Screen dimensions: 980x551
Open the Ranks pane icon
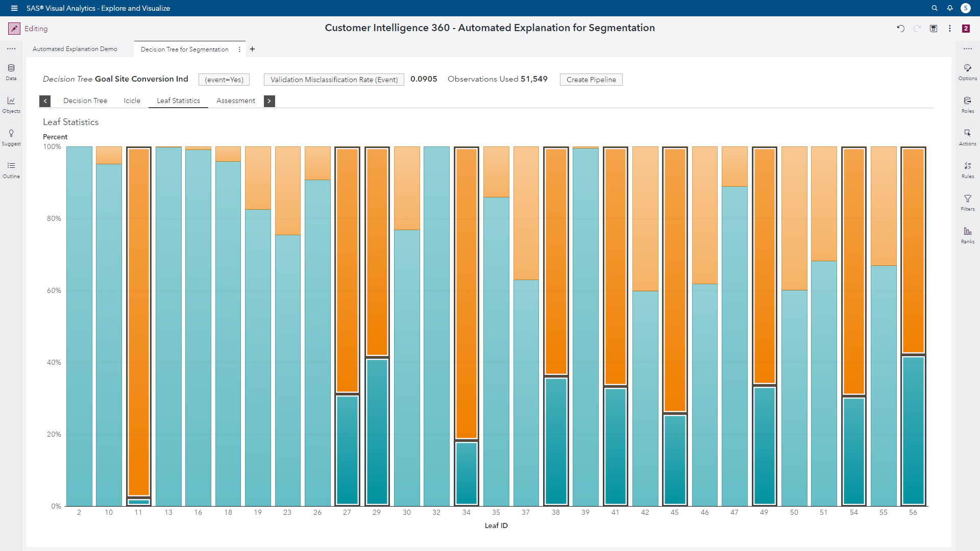(x=967, y=231)
